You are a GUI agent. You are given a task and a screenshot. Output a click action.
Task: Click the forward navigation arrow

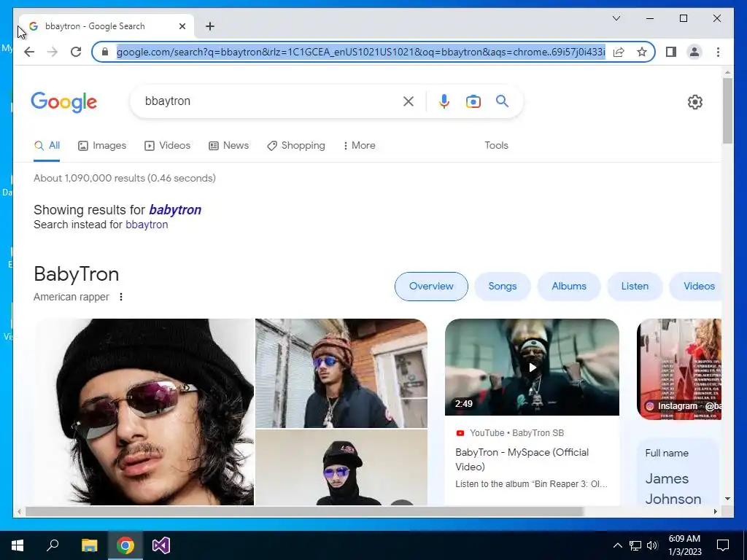tap(53, 52)
